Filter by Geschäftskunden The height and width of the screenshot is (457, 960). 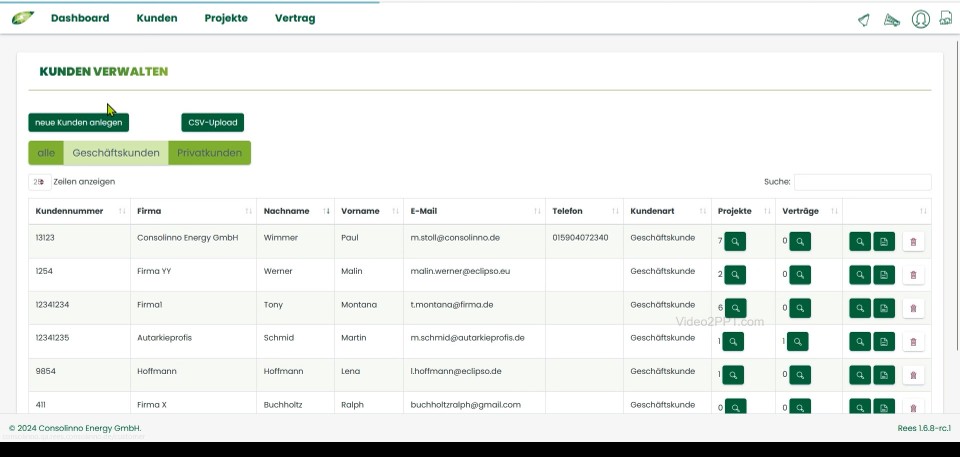[116, 153]
